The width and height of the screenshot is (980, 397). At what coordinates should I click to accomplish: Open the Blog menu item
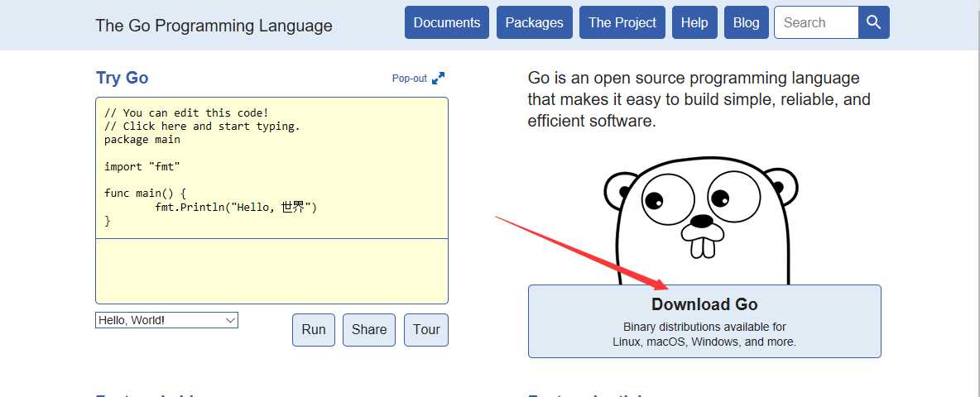(x=747, y=22)
